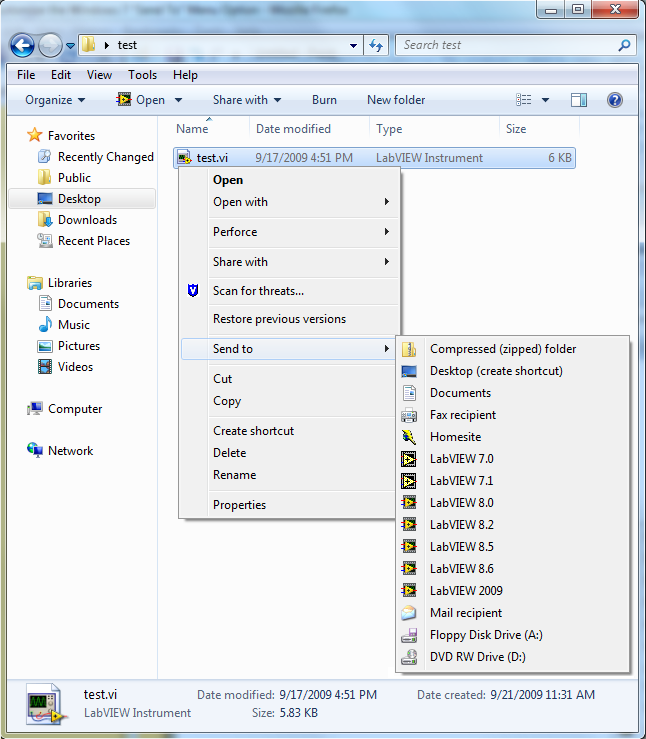The image size is (646, 739).
Task: Click the LabVIEW 8.0 icon in Send to
Action: tap(409, 502)
